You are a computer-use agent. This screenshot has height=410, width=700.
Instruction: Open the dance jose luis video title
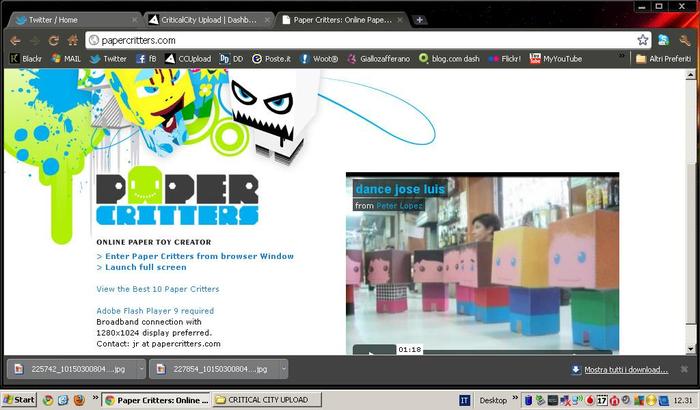pos(400,189)
